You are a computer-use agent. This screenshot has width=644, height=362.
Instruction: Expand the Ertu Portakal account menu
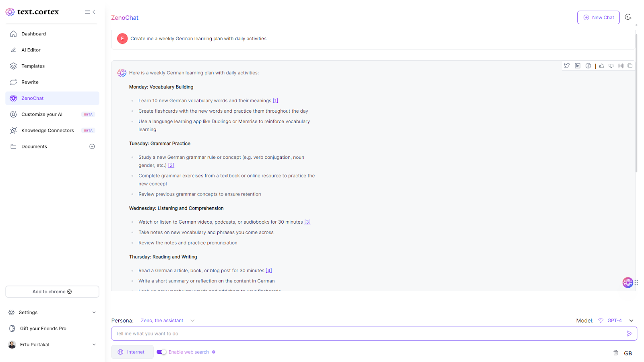[52, 345]
